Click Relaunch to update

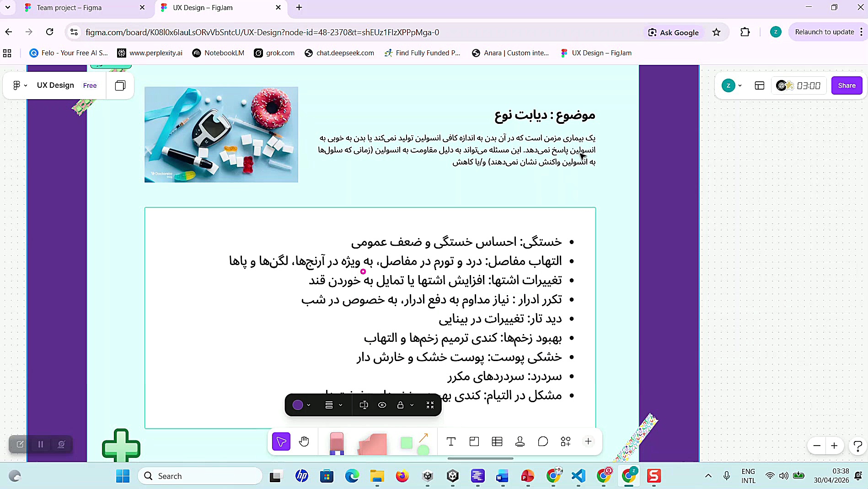pos(825,32)
